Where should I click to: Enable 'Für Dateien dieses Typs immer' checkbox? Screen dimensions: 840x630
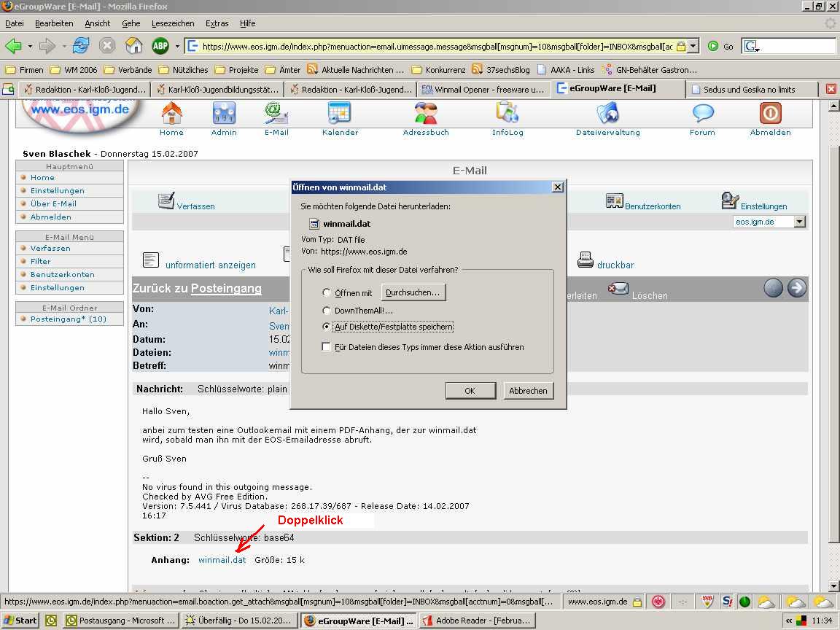(327, 347)
